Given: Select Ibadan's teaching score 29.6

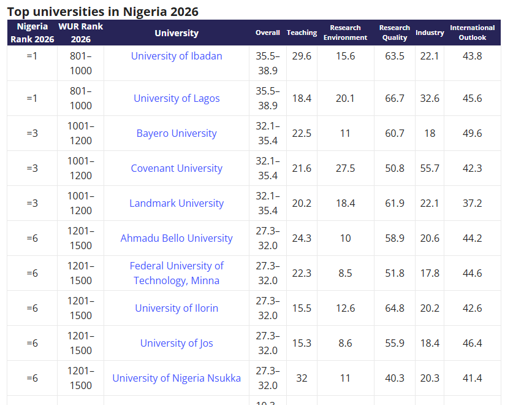Looking at the screenshot, I should [x=302, y=56].
